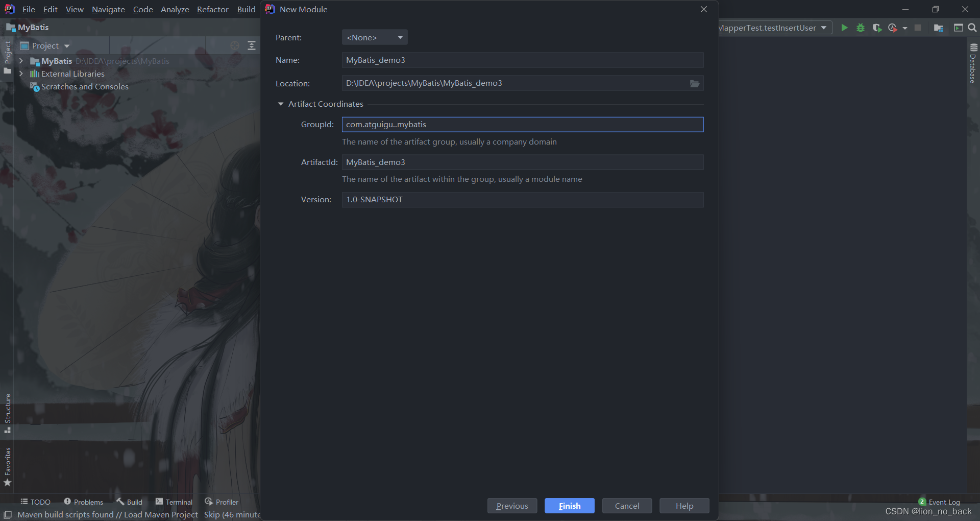Open the Structure tool window

coord(8,413)
